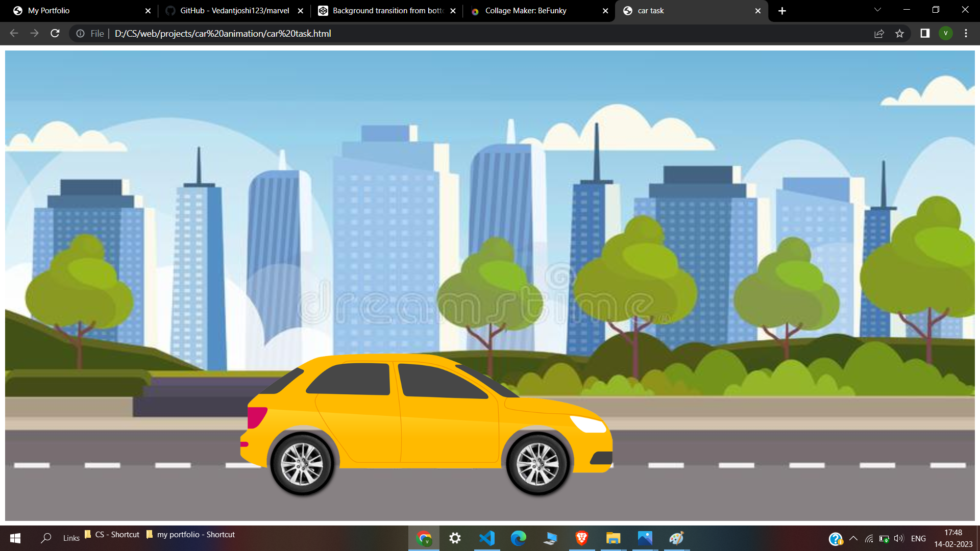Click the share icon in the address bar

(x=879, y=33)
